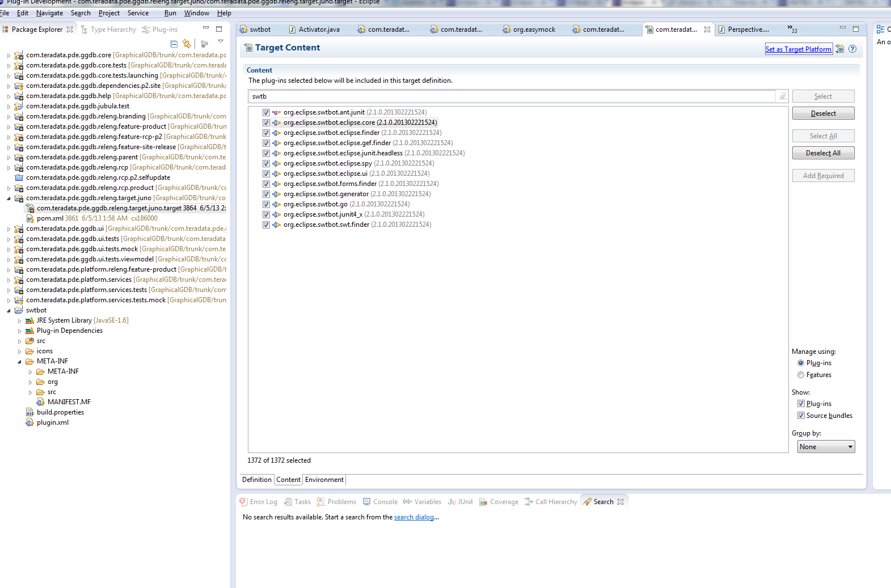
Task: Click plug-in icon of org.eclipse.swtbot.go
Action: click(277, 204)
